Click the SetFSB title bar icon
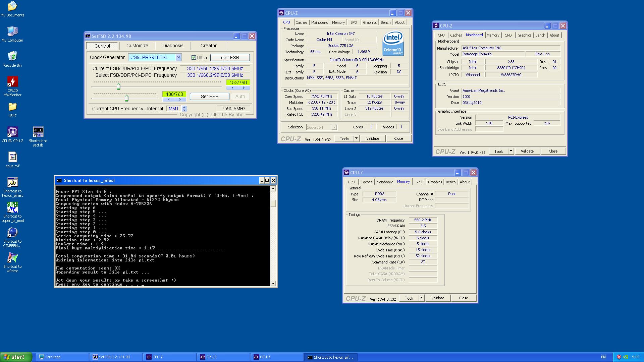 tap(88, 36)
